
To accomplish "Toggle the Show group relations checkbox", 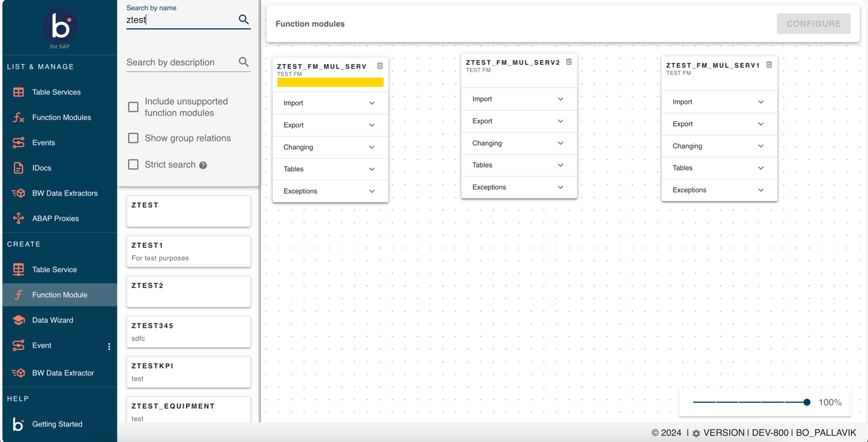I will pos(133,138).
